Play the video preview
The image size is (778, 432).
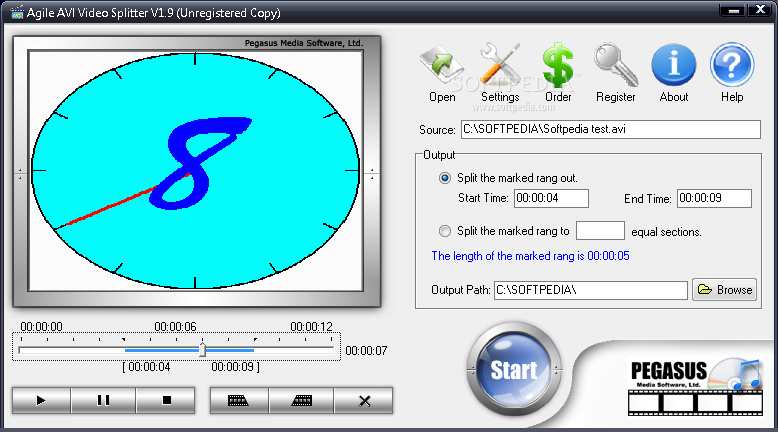[41, 400]
